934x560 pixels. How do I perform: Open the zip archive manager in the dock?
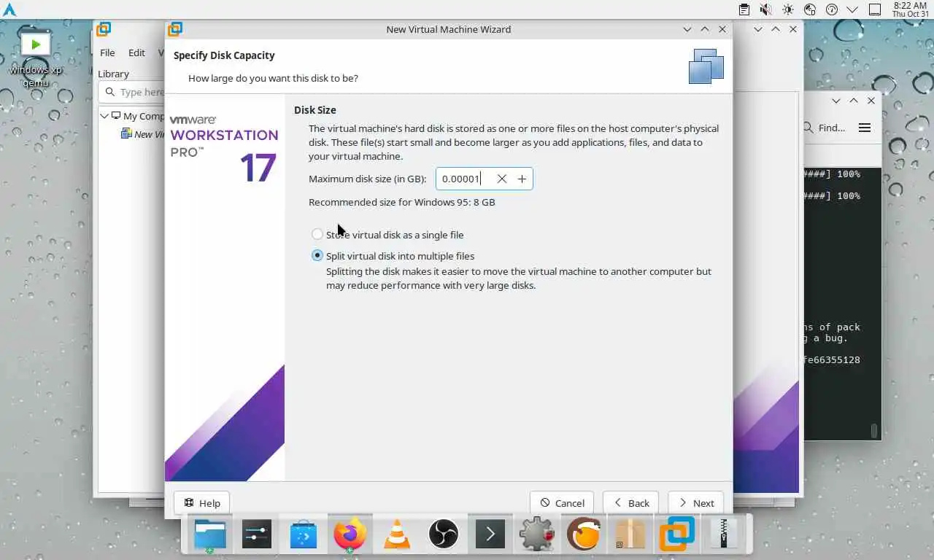click(724, 534)
